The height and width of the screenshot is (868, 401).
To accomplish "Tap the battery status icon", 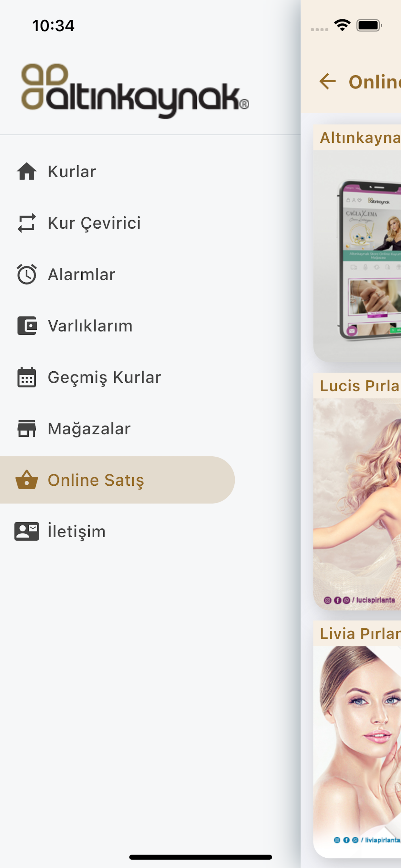I will [x=369, y=25].
